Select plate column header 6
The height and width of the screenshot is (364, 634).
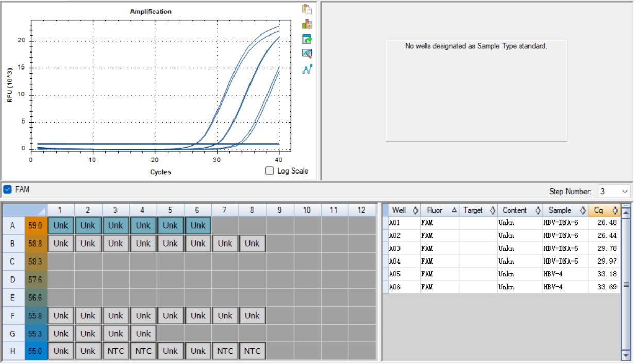(x=198, y=210)
